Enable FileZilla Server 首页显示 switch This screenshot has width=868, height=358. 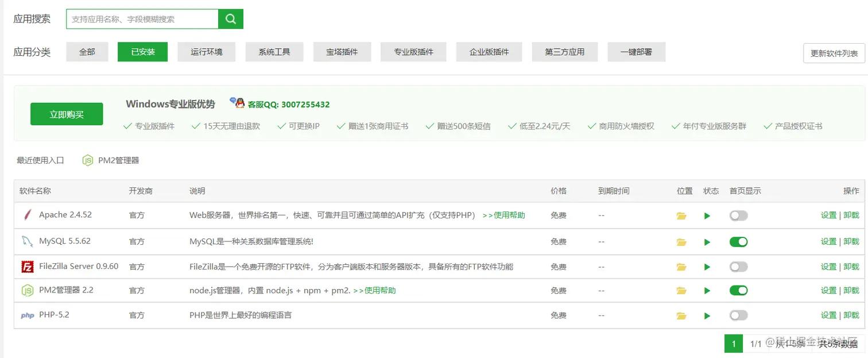tap(739, 267)
